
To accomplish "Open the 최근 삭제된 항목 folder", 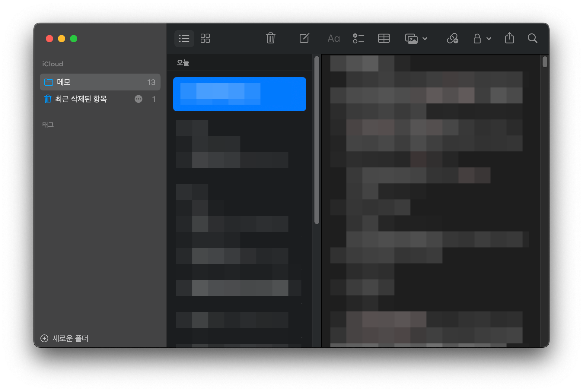I will coord(81,99).
